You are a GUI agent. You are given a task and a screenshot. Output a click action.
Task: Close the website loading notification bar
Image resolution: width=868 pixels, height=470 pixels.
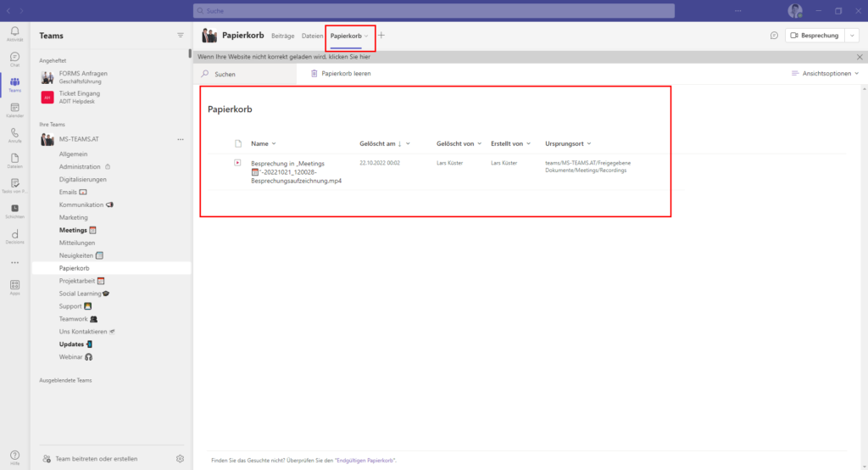860,57
